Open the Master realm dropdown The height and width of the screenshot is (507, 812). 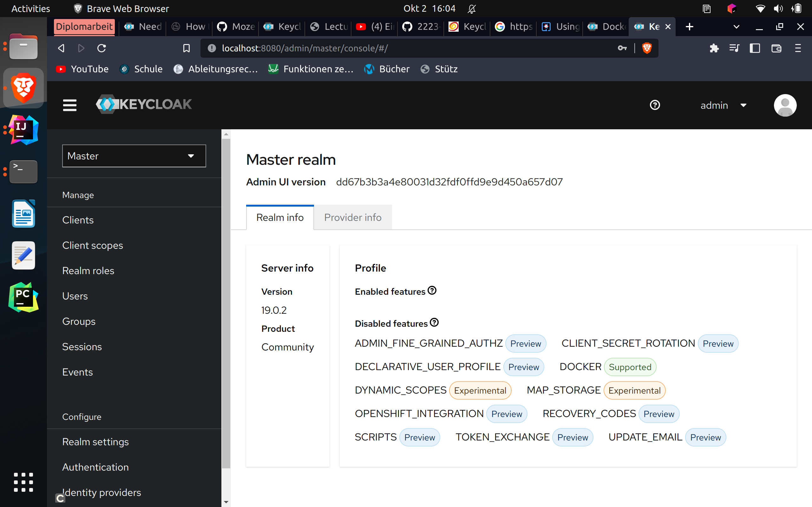click(134, 156)
